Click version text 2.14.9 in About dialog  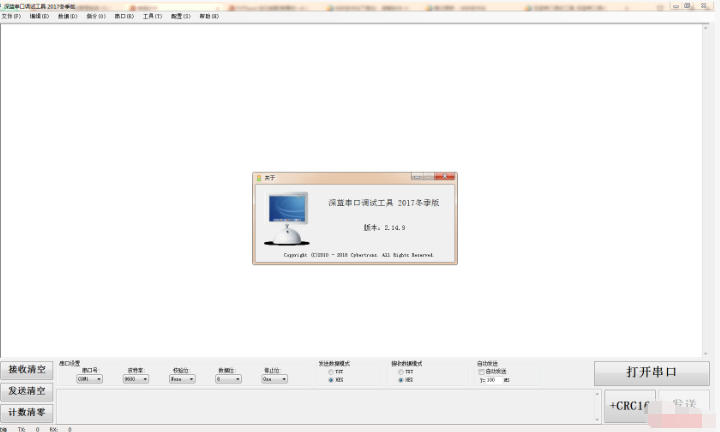click(x=384, y=227)
